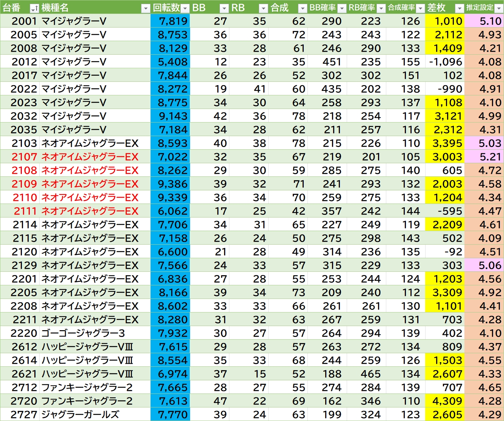Click the 差枚 cell showing 3,395

tap(445, 143)
